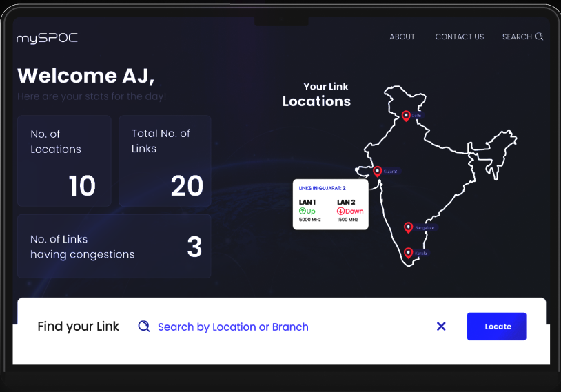Click the green Up arrow icon for LAN 1

click(x=302, y=211)
